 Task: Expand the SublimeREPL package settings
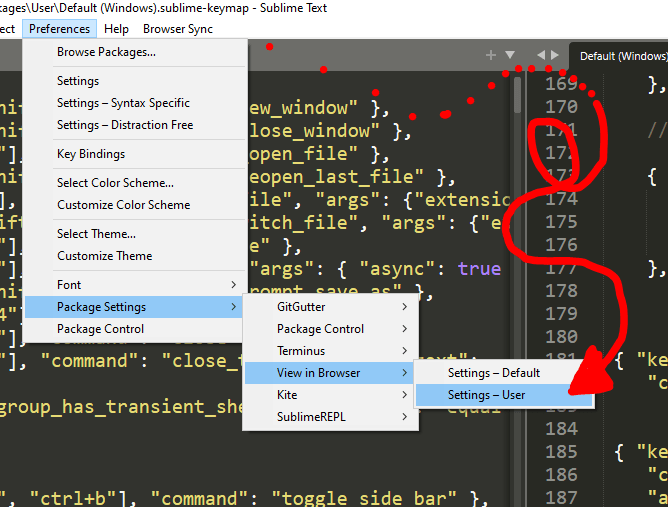331,417
